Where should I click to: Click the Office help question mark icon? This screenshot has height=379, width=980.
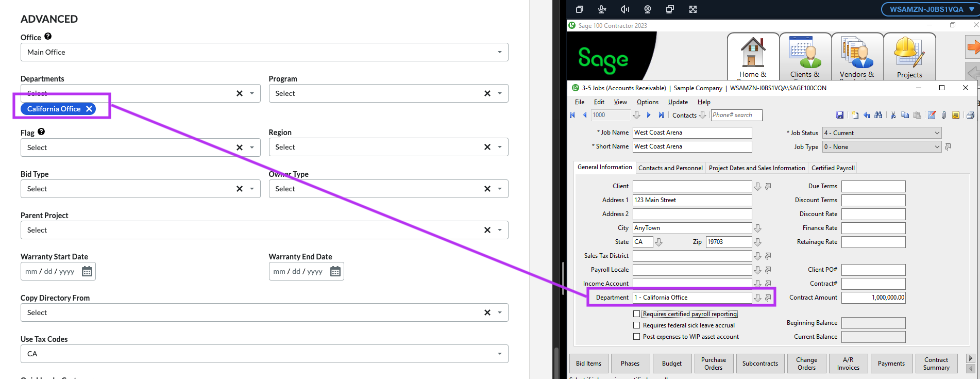[x=48, y=36]
